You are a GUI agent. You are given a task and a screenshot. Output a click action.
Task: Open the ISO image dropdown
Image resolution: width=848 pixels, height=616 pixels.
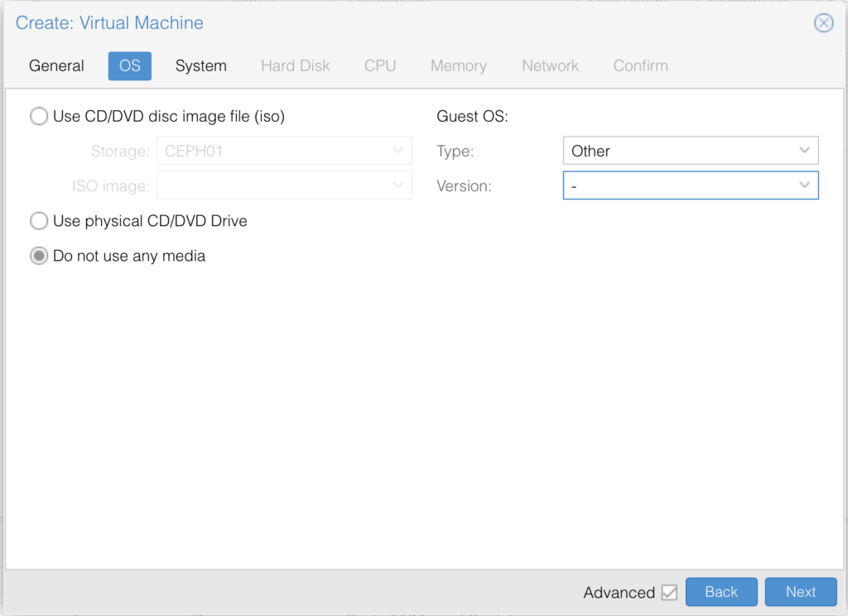(x=398, y=186)
